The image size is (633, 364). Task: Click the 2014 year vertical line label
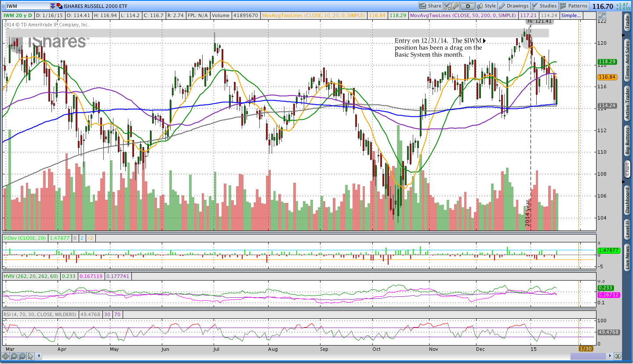click(x=528, y=213)
